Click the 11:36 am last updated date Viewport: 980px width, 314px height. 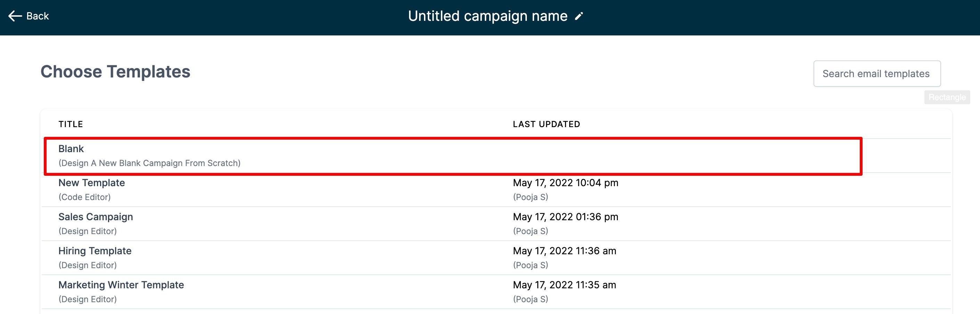click(x=564, y=251)
